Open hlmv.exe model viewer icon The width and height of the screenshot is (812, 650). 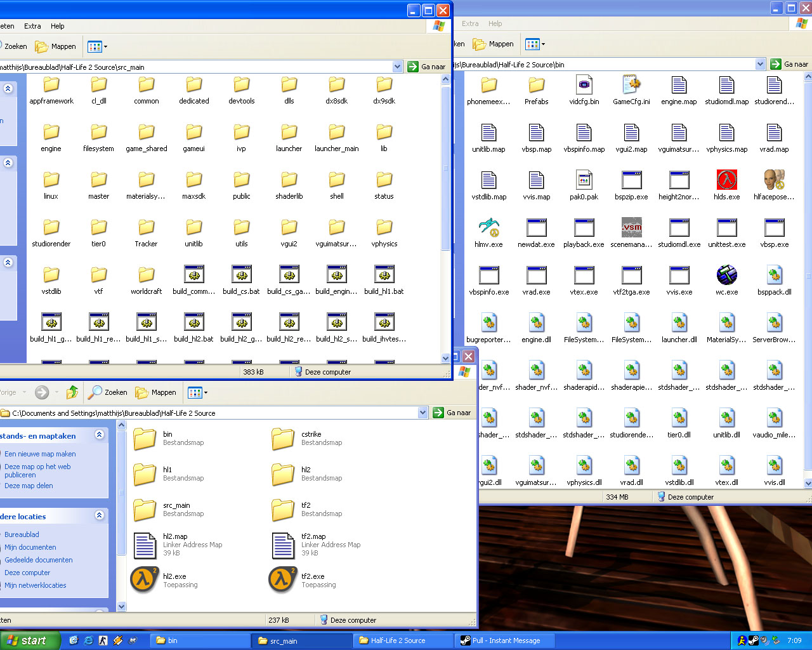[488, 228]
